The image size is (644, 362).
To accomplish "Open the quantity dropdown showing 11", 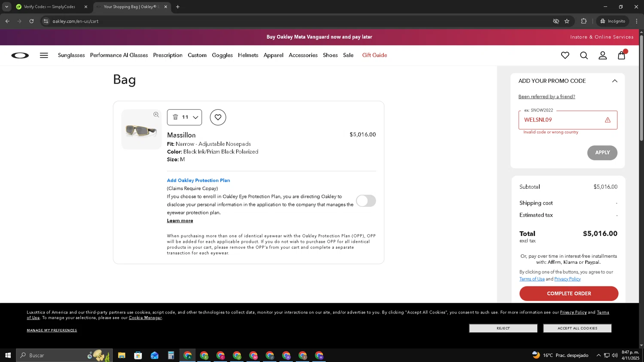I will [x=185, y=117].
